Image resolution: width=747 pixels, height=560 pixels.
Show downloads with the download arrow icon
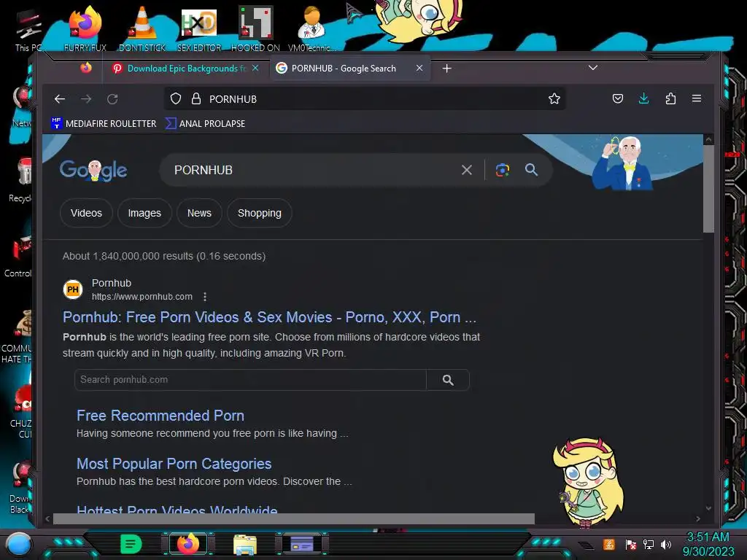tap(643, 99)
